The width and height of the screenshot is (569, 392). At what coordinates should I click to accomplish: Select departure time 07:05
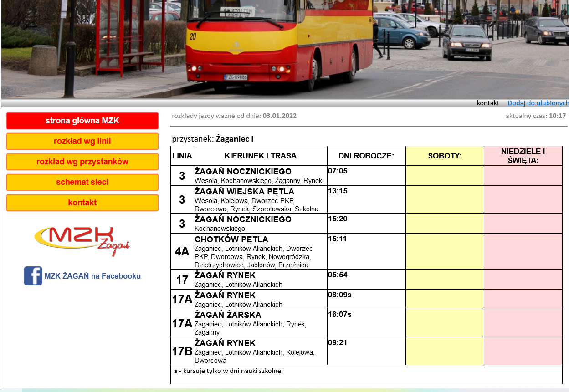pos(338,171)
